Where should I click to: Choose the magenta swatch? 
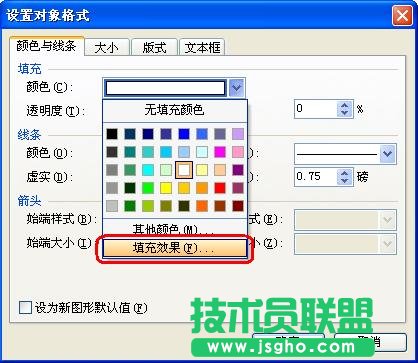(220, 152)
